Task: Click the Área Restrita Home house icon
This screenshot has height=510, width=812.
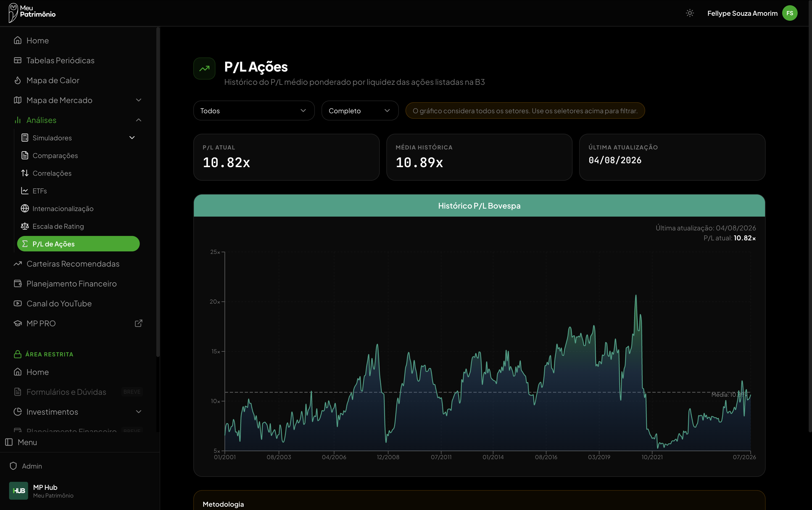Action: (17, 372)
